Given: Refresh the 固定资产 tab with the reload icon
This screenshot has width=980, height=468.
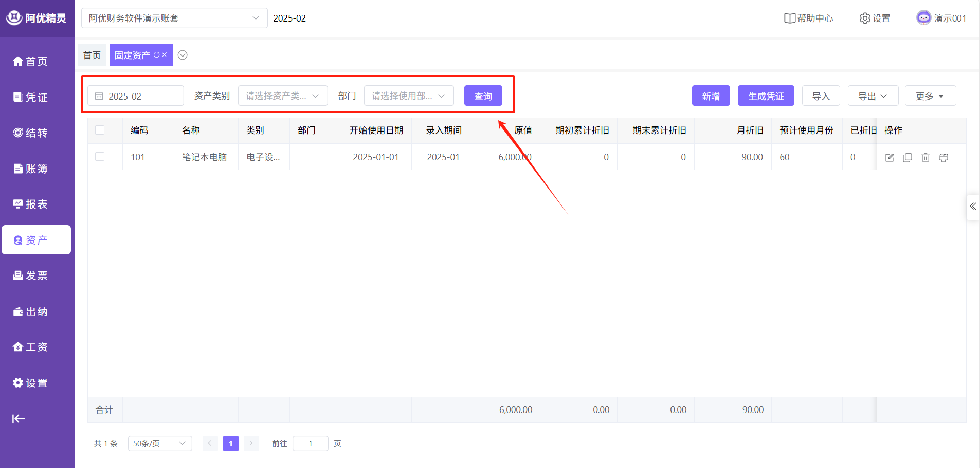Looking at the screenshot, I should pos(157,55).
